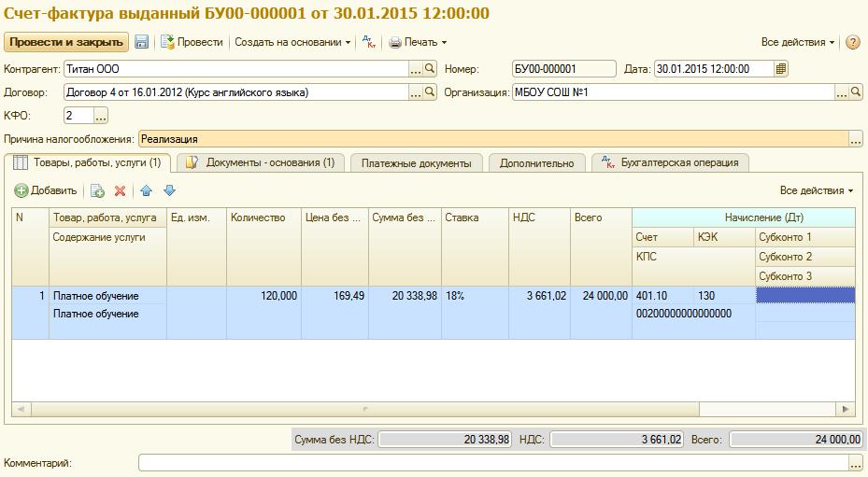Select cell Платное обучение in first line
868x477 pixels.
pyautogui.click(x=108, y=296)
